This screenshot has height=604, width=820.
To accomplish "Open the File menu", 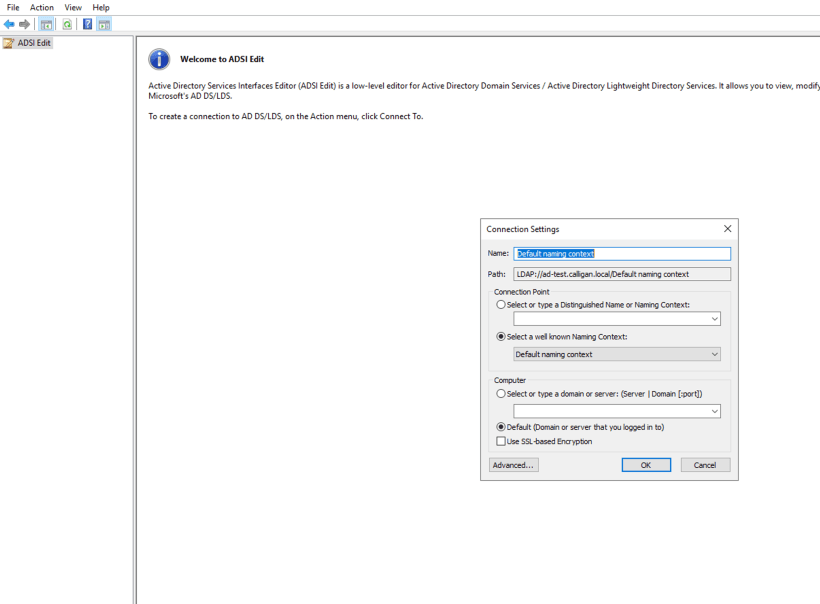I will pyautogui.click(x=13, y=7).
